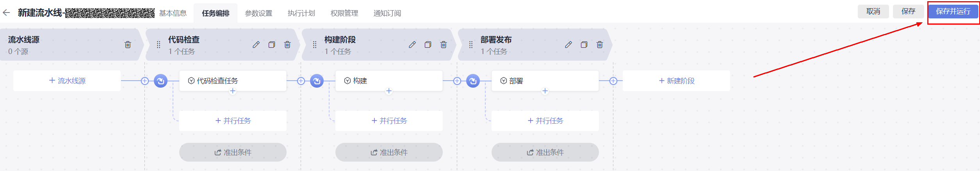Open the 部署 task card

(545, 81)
